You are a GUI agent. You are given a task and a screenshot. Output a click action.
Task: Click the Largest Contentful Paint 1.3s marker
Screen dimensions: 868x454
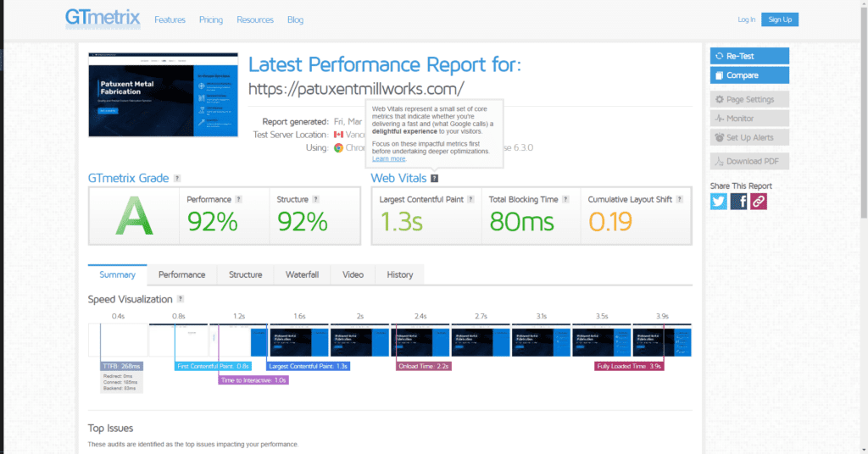308,366
